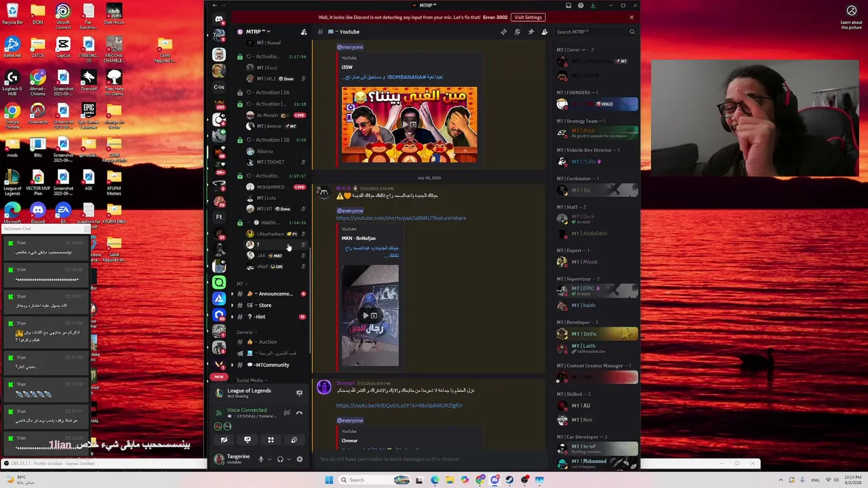Image resolution: width=868 pixels, height=488 pixels.
Task: Click the Windows Start button
Action: (x=329, y=480)
